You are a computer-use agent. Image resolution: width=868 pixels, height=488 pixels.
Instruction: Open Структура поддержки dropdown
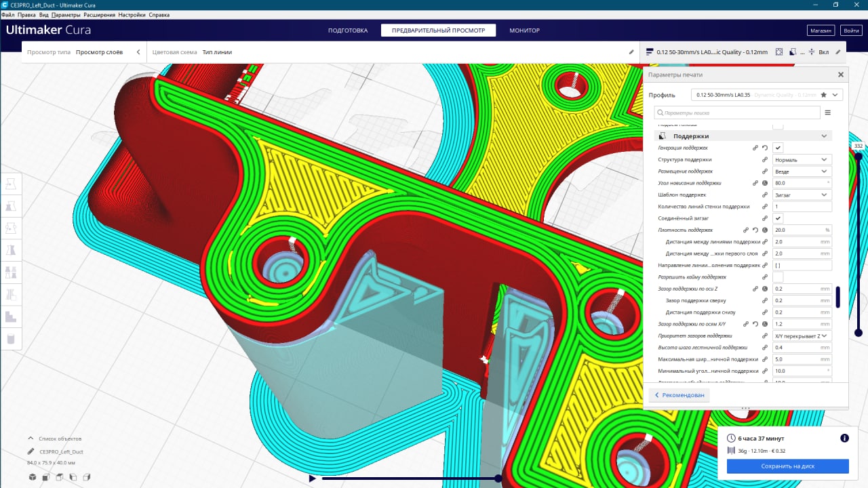coord(802,159)
